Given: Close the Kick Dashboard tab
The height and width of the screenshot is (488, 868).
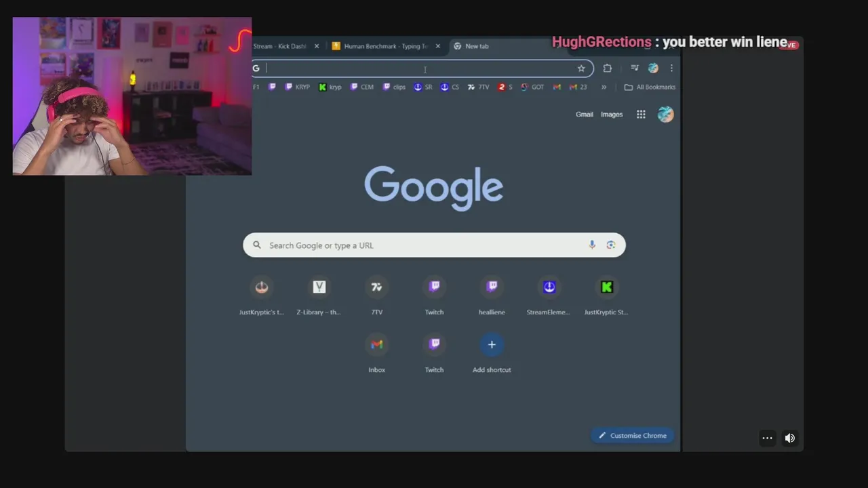Looking at the screenshot, I should point(316,46).
